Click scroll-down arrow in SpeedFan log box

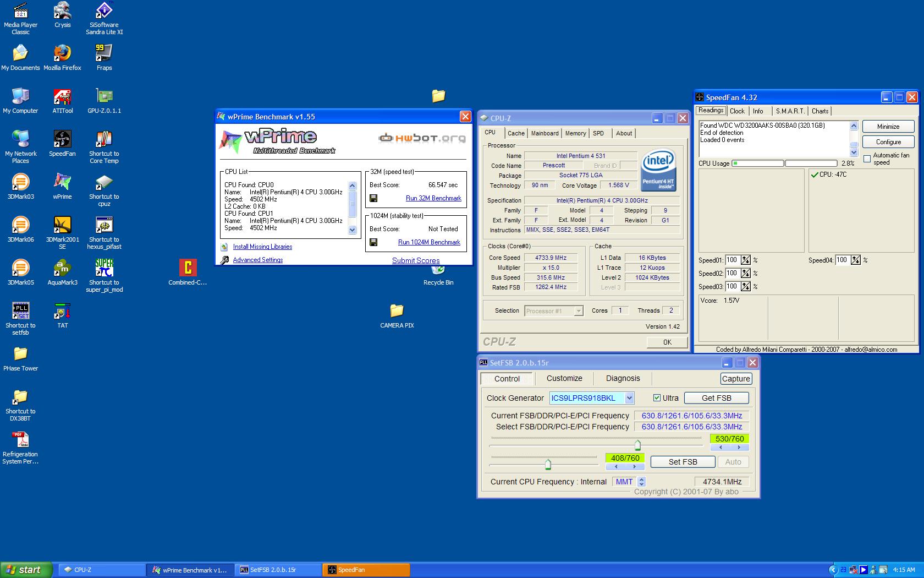(x=854, y=152)
